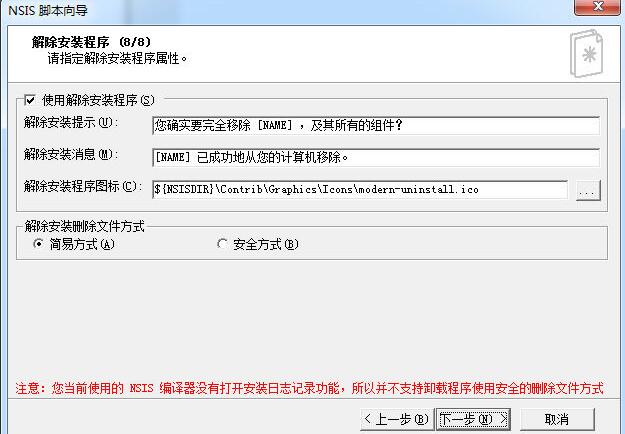
Task: Click the 请指定解除安装程序属性 subtitle
Action: click(117, 59)
